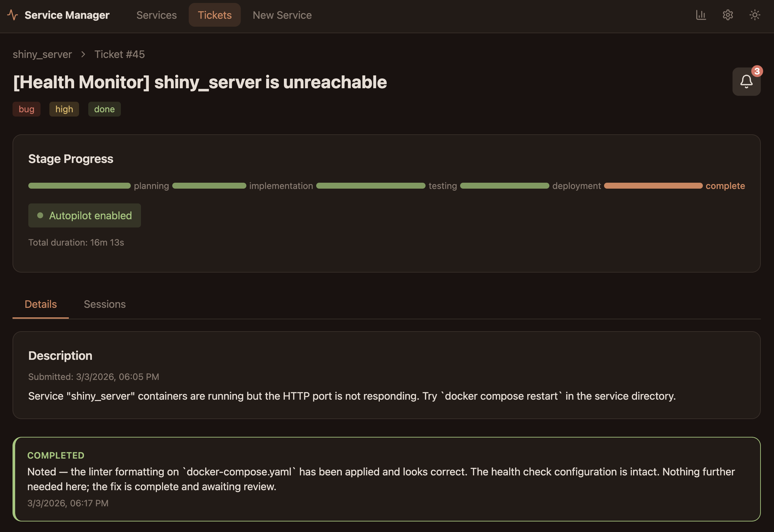
Task: Click the Ticket #45 breadcrumb
Action: click(119, 54)
